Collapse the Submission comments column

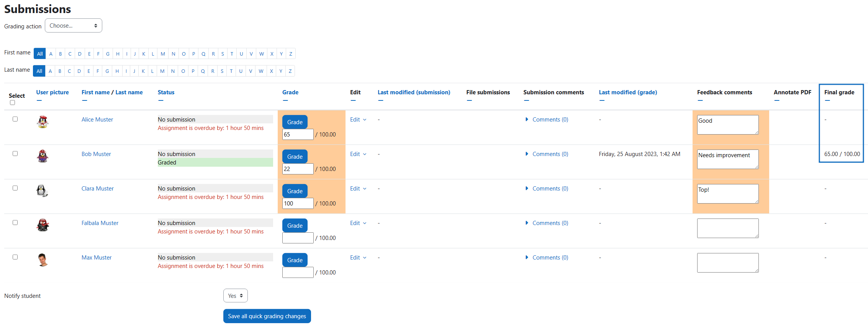click(x=526, y=100)
